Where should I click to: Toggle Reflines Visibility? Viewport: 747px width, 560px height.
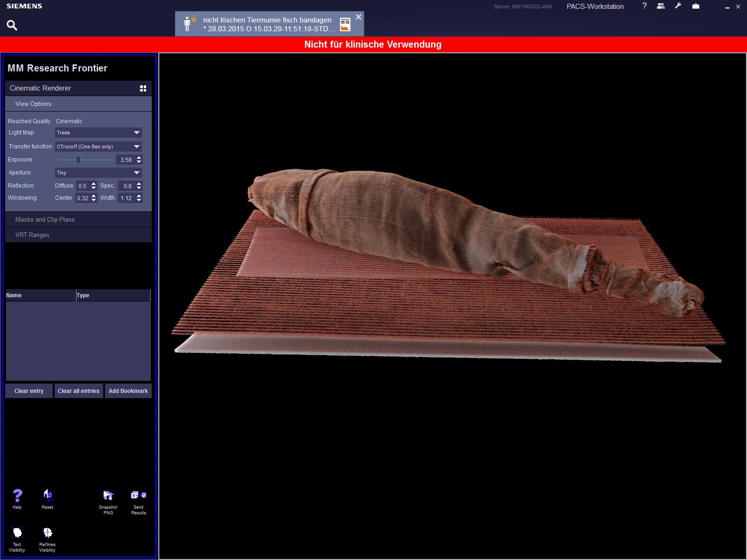48,533
